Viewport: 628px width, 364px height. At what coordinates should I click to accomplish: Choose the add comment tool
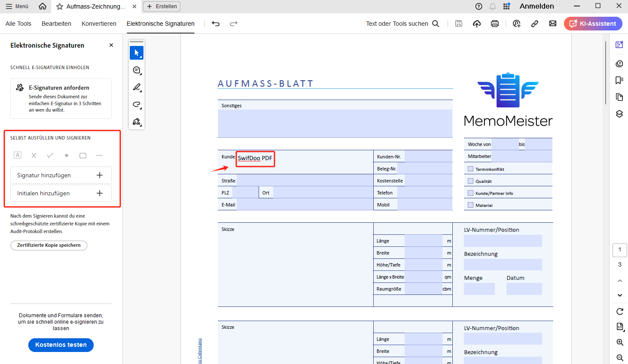coord(137,70)
